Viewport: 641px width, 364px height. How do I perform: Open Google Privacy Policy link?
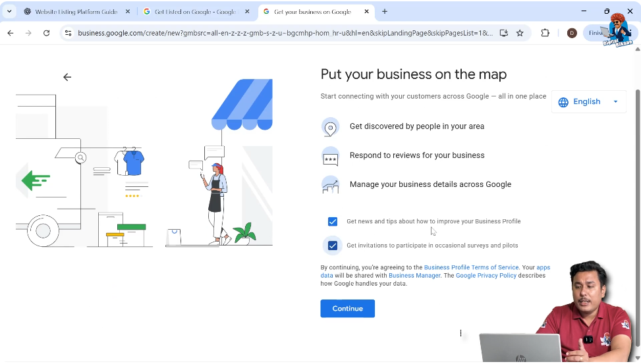pyautogui.click(x=486, y=275)
